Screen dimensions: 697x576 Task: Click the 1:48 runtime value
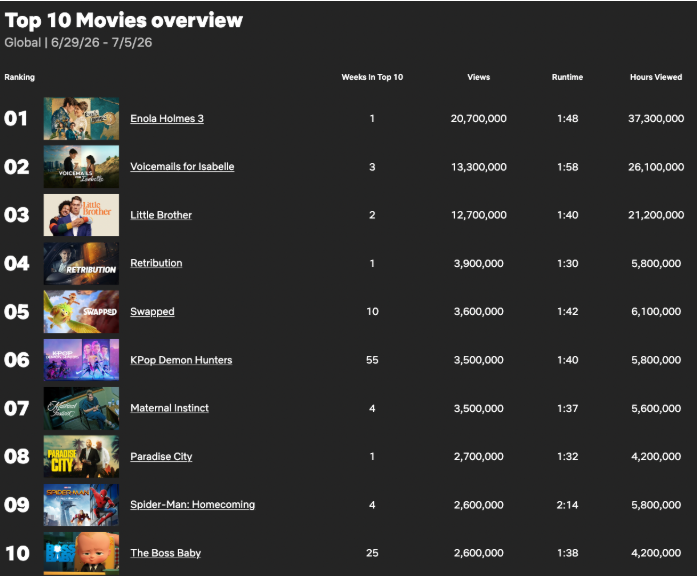[568, 119]
